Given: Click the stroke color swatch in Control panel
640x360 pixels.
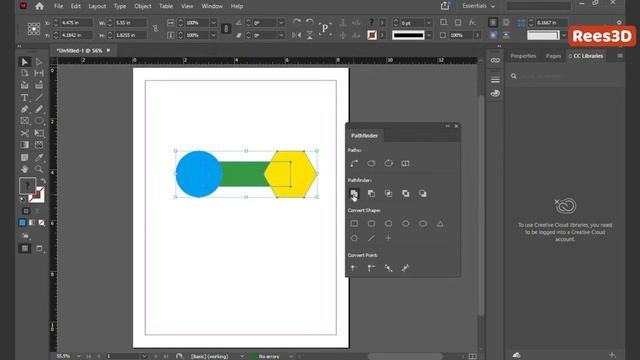Looking at the screenshot, I should 372,35.
